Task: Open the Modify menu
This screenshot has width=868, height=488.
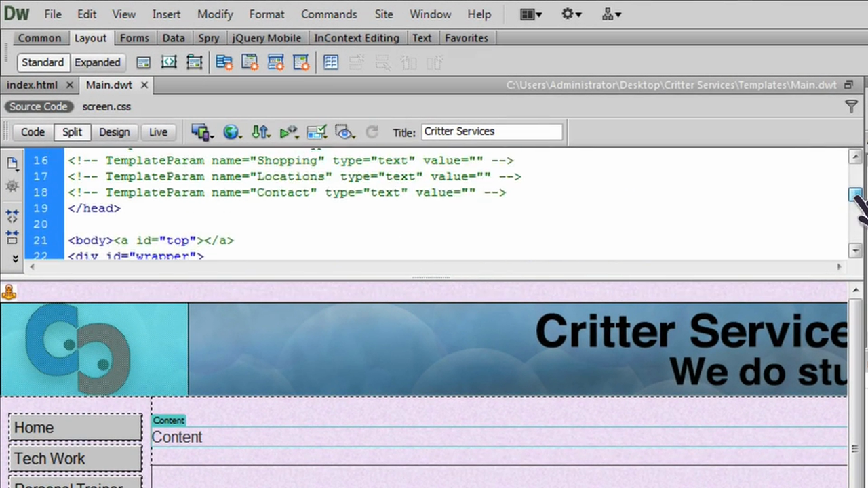Action: [215, 14]
